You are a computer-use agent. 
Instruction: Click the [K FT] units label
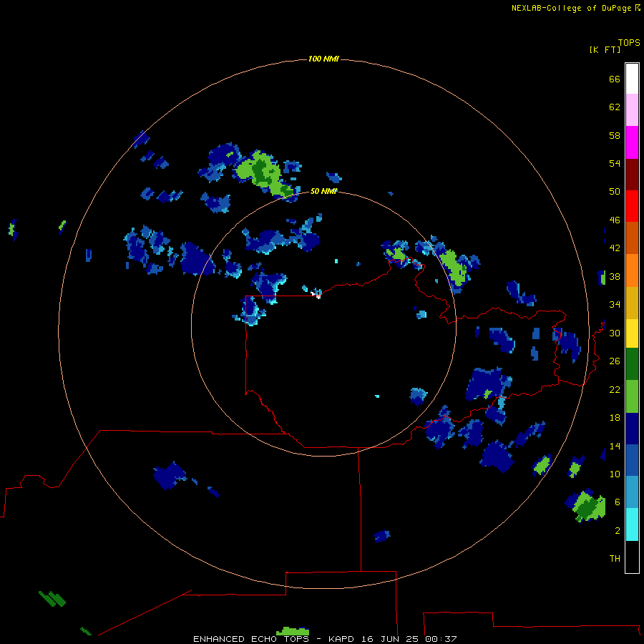605,50
